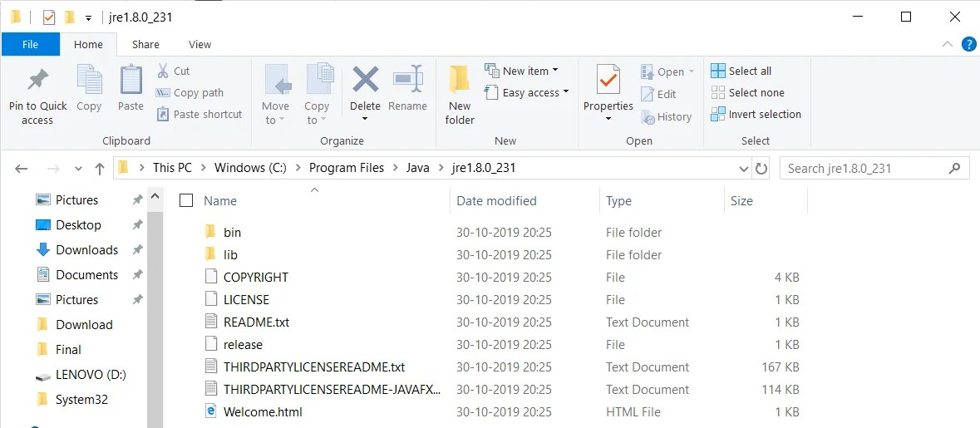
Task: Click the Properties checkmark icon
Action: 608,79
